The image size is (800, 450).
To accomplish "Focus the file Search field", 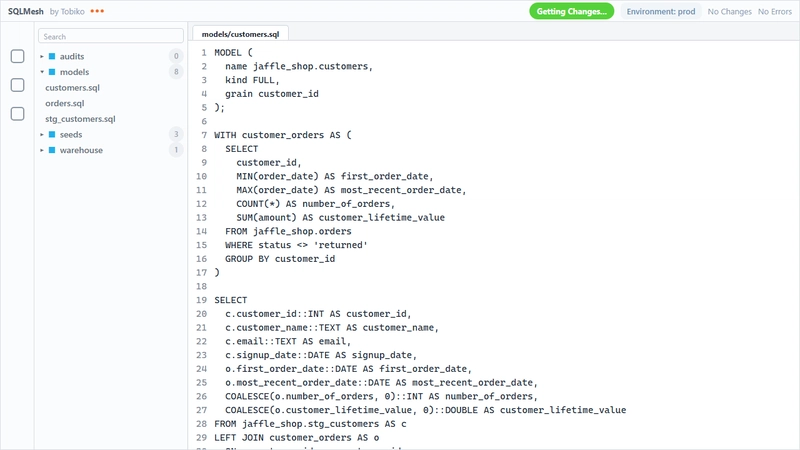I will [x=111, y=36].
